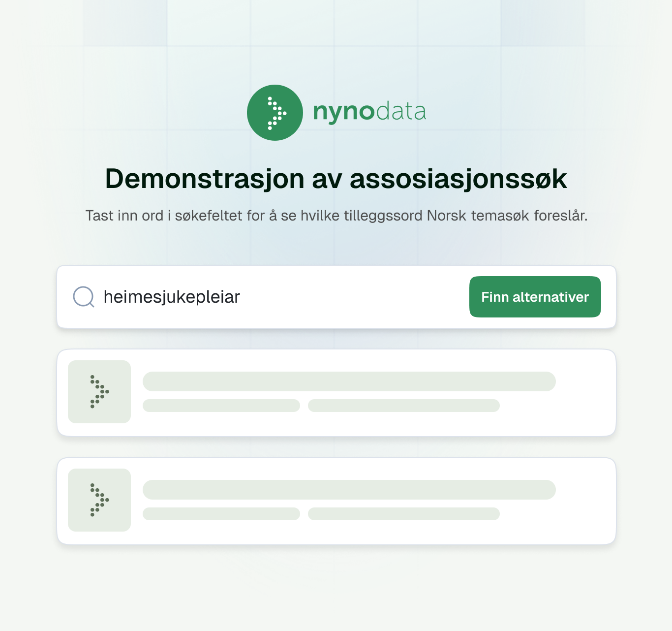Click the green nynodata logo emblem
Image resolution: width=672 pixels, height=631 pixels.
[x=275, y=113]
